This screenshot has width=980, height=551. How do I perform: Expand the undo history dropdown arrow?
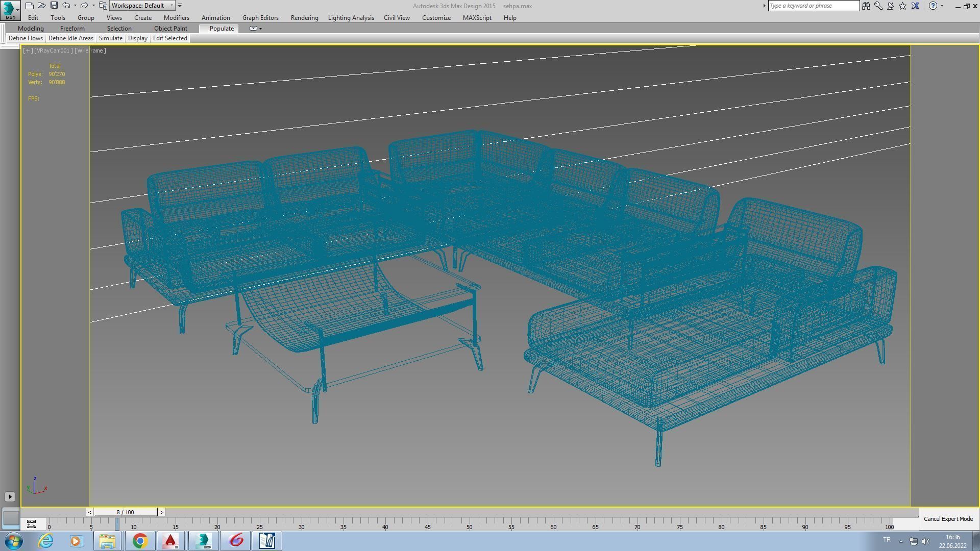tap(75, 6)
